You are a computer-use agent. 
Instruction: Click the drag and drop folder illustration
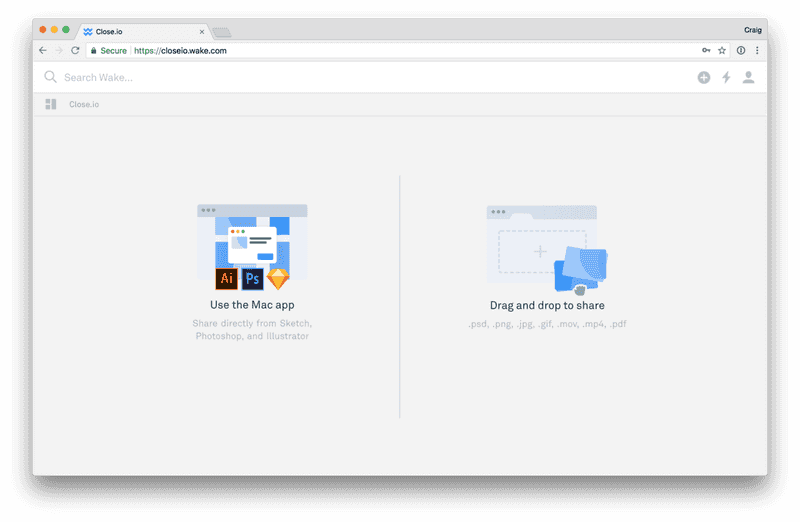[547, 250]
